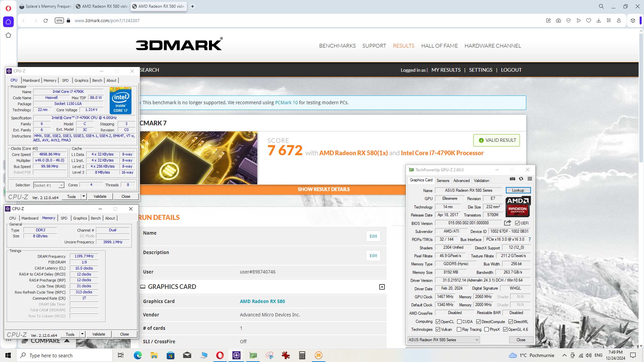
Task: Click the Windows taskbar search box
Action: (x=64, y=355)
